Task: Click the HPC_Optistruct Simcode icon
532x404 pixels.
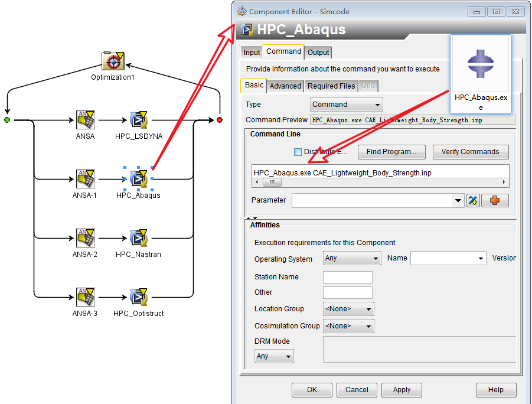Action: pos(138,297)
